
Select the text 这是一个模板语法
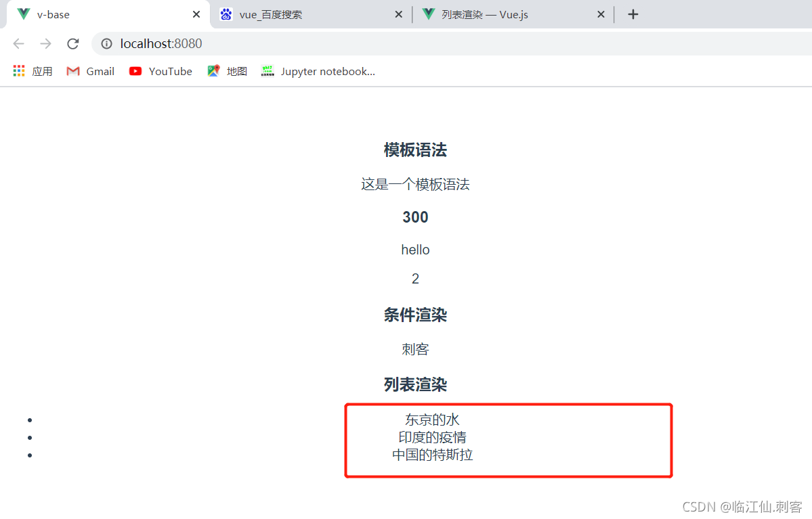click(x=415, y=184)
